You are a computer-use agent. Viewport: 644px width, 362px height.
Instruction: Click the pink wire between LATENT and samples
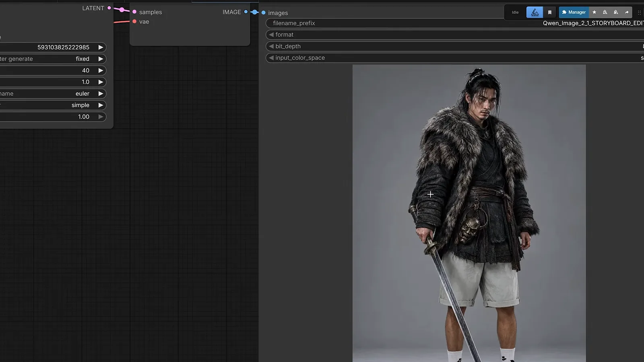(x=122, y=10)
